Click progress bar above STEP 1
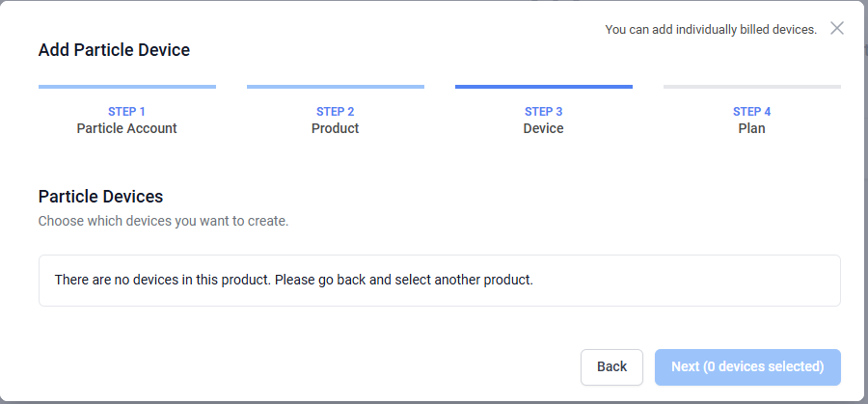 tap(126, 87)
